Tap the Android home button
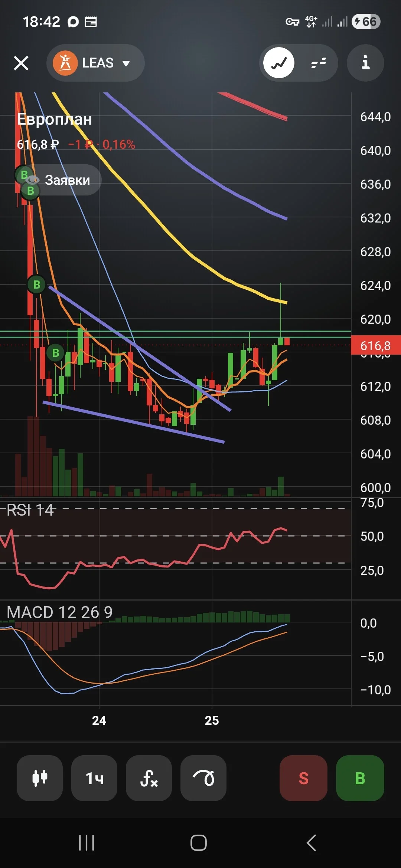Screen dimensions: 401x868 point(199,843)
